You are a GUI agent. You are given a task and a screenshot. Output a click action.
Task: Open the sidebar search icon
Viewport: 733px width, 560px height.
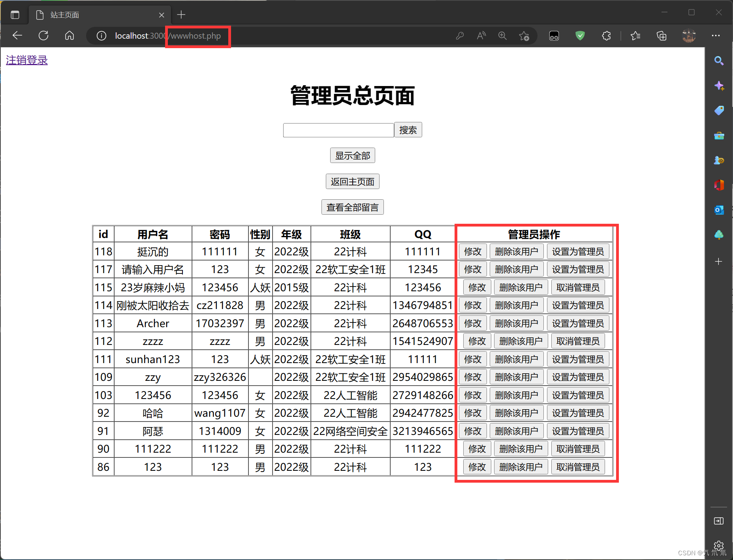[x=719, y=61]
